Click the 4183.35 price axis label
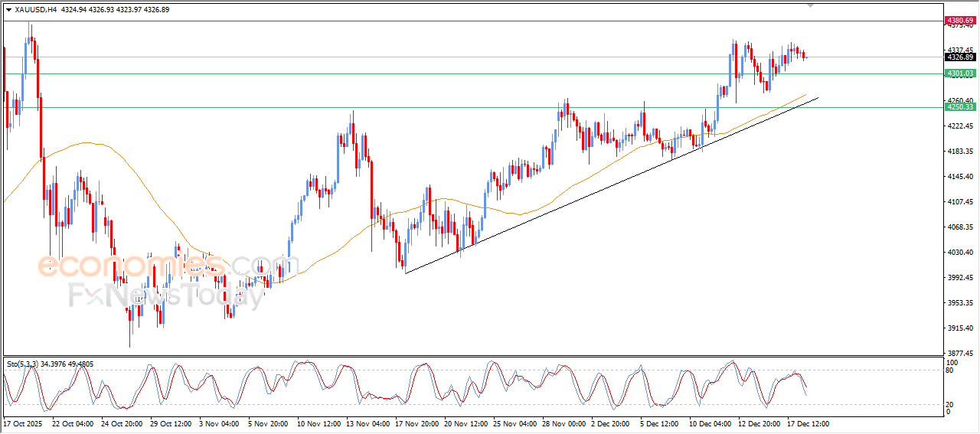 [959, 152]
